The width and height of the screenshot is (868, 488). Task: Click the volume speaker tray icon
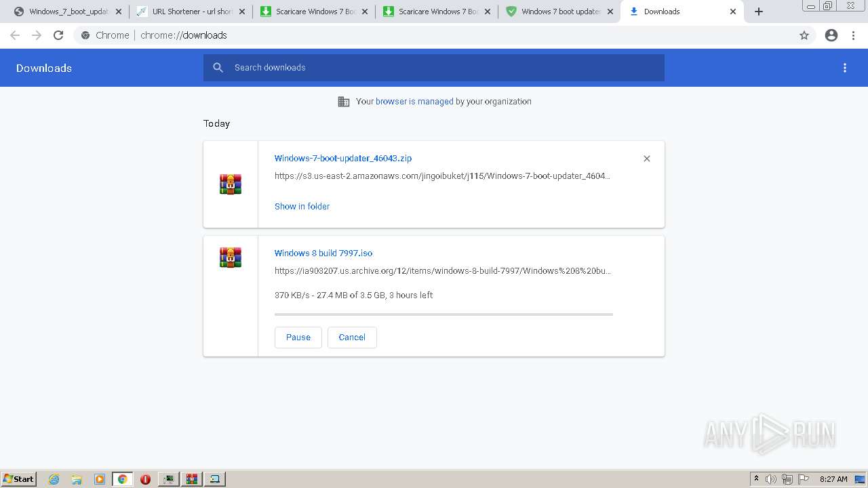[x=771, y=479]
